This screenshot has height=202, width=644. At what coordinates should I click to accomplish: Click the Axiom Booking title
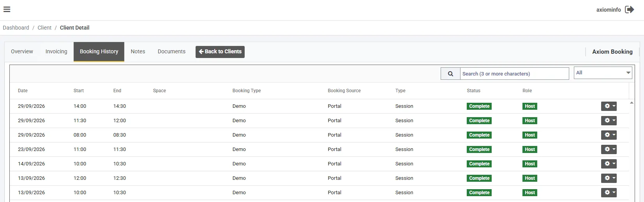(x=612, y=52)
